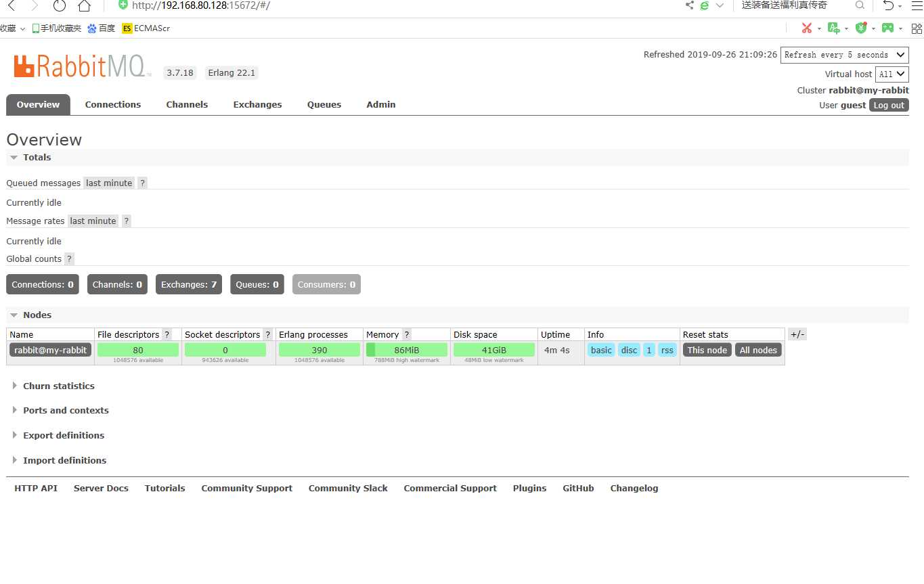Click the share icon in address bar
The width and height of the screenshot is (924, 584).
(690, 5)
